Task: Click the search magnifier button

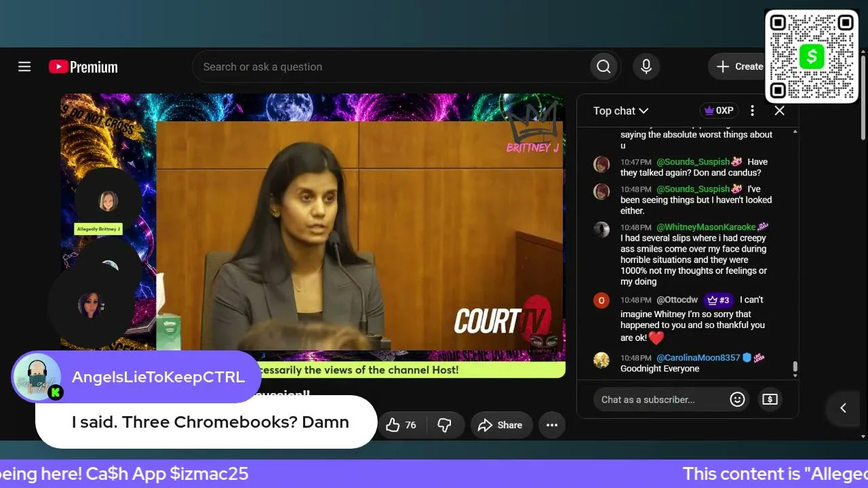Action: [604, 66]
